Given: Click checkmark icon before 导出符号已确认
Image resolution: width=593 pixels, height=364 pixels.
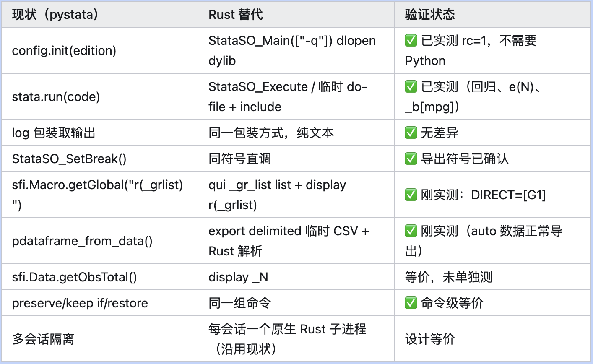Looking at the screenshot, I should (x=411, y=159).
